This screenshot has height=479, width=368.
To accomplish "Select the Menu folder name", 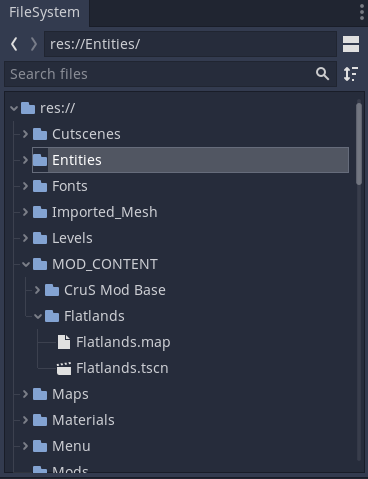I will coord(71,446).
